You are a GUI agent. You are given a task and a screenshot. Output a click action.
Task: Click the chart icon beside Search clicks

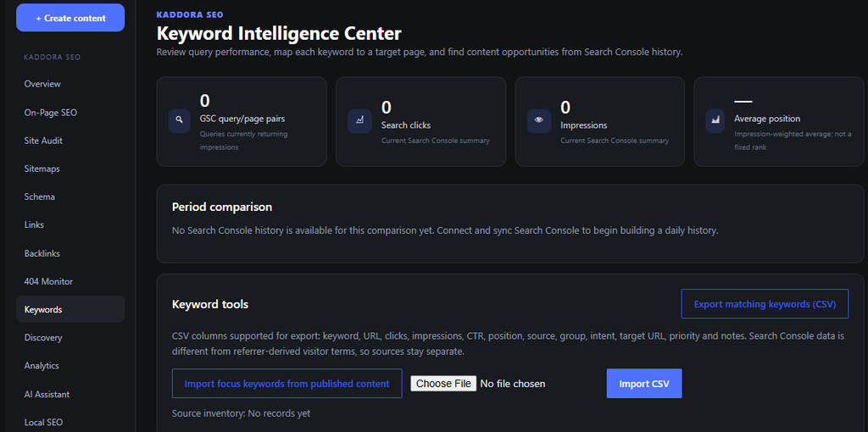[x=359, y=121]
